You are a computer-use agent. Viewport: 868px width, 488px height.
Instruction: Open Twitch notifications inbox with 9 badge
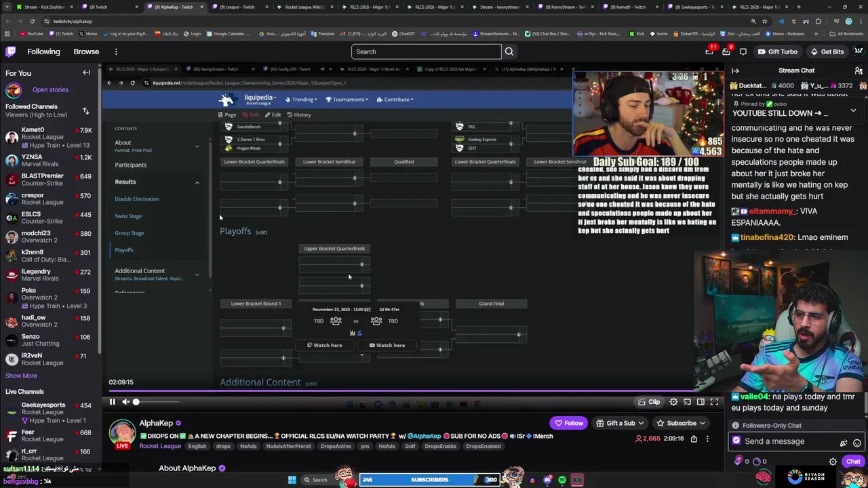(726, 52)
